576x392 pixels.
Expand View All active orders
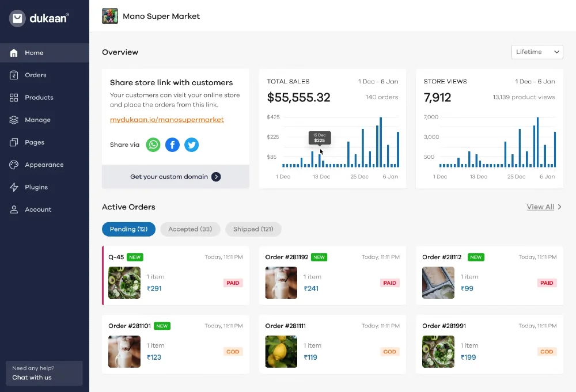(x=543, y=207)
